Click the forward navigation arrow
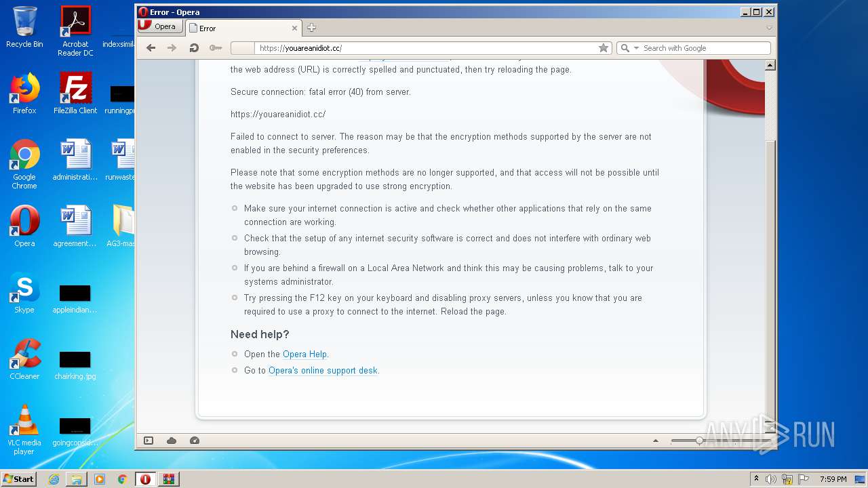 coord(172,47)
